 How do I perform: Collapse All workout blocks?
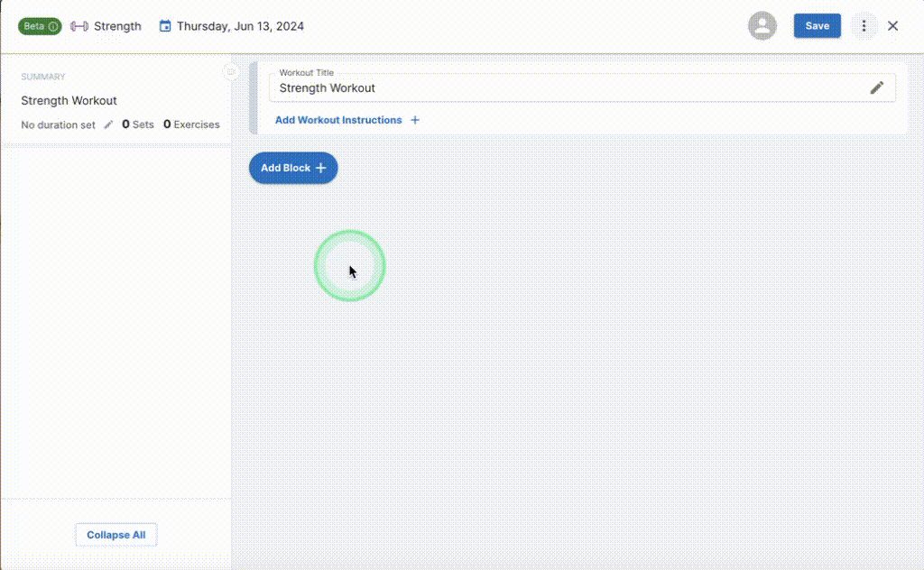115,535
